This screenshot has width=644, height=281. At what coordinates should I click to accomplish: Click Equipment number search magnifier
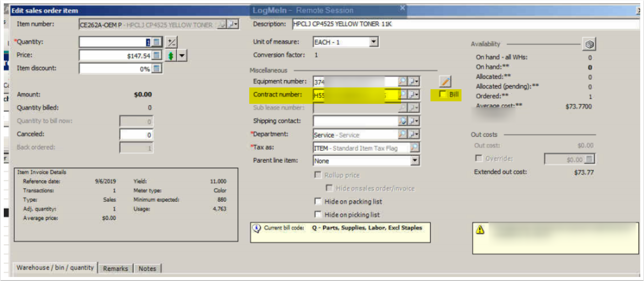tap(402, 81)
